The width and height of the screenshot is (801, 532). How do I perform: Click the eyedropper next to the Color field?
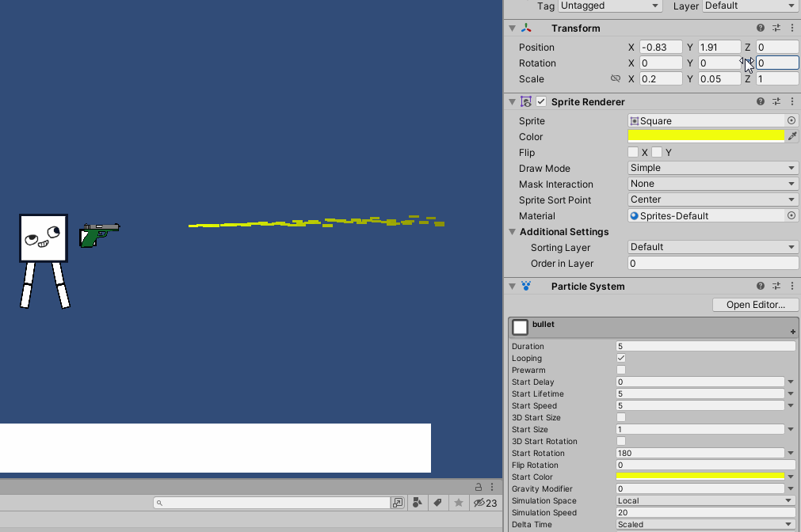[792, 136]
